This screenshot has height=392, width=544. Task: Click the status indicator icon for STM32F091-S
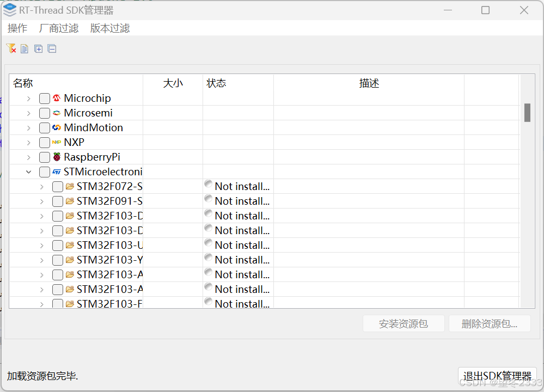208,198
